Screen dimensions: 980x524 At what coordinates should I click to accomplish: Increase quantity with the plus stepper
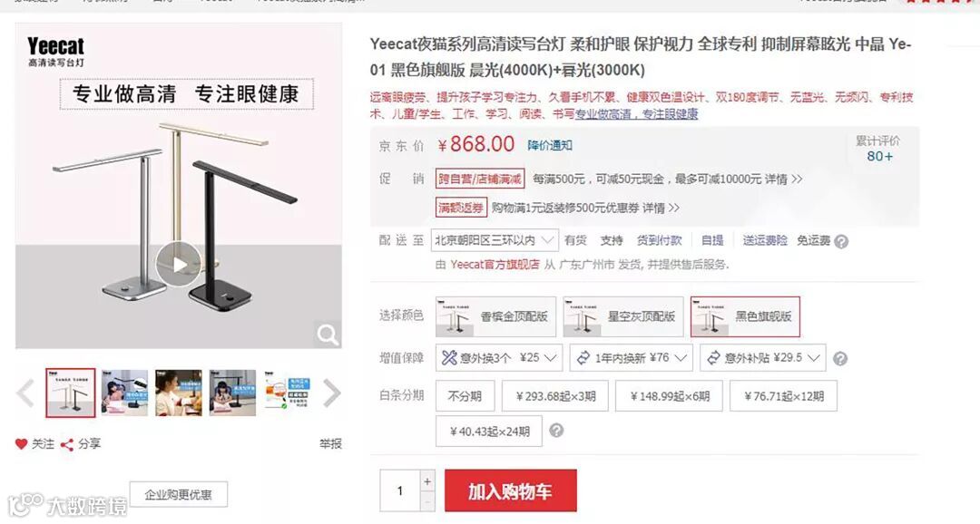click(x=427, y=481)
